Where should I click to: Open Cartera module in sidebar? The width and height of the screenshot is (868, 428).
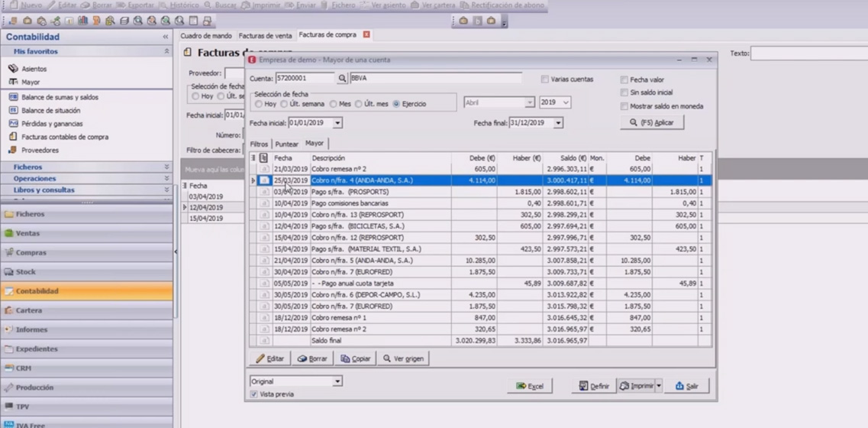pos(29,311)
